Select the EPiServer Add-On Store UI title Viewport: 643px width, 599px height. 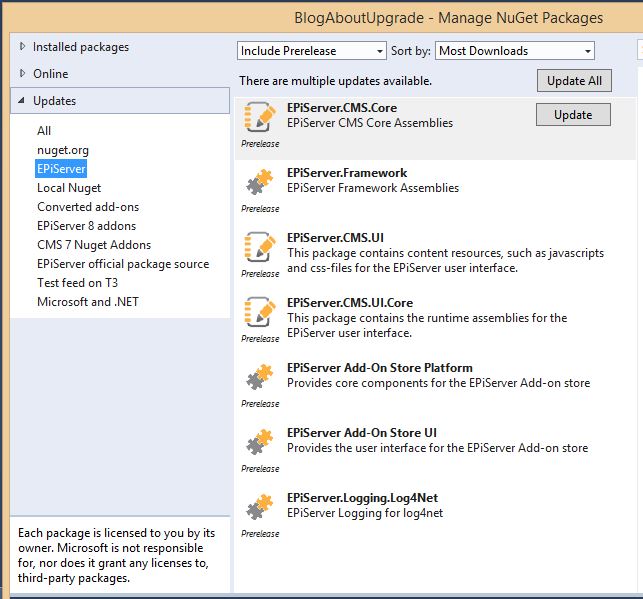(x=362, y=433)
